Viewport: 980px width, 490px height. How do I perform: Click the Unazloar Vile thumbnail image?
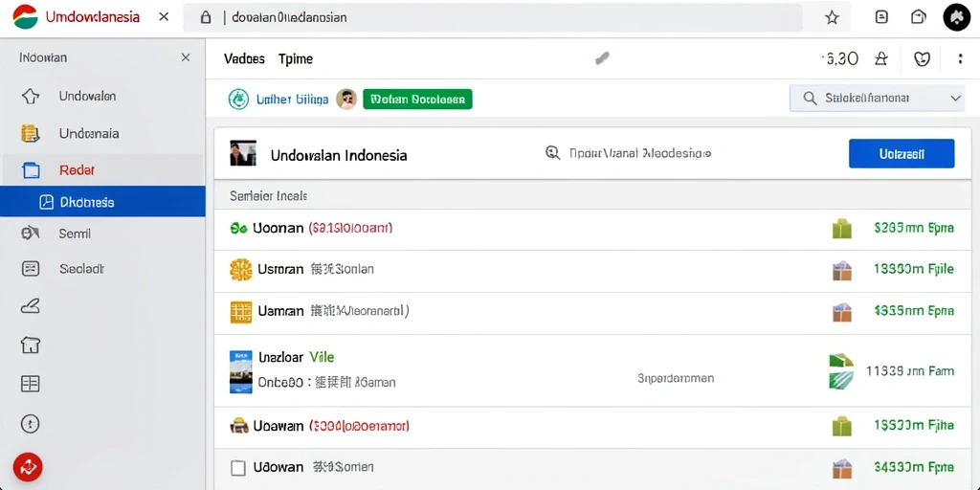click(240, 371)
